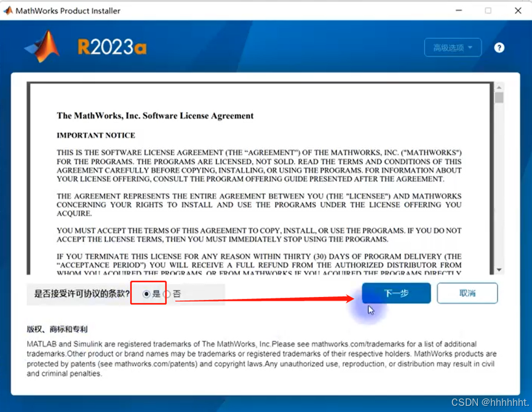The width and height of the screenshot is (532, 412).
Task: Click the MathWorks icon in the title bar
Action: click(8, 11)
